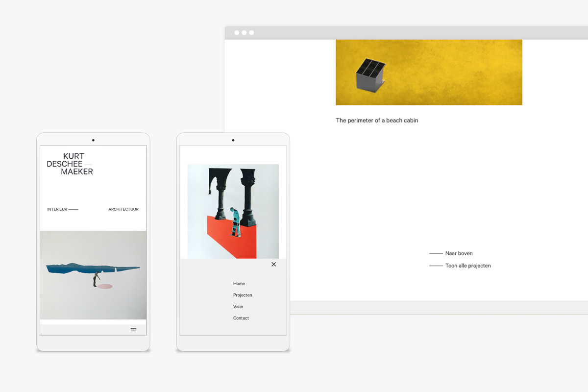Close the menu with the X icon
Viewport: 588px width, 392px height.
point(273,264)
